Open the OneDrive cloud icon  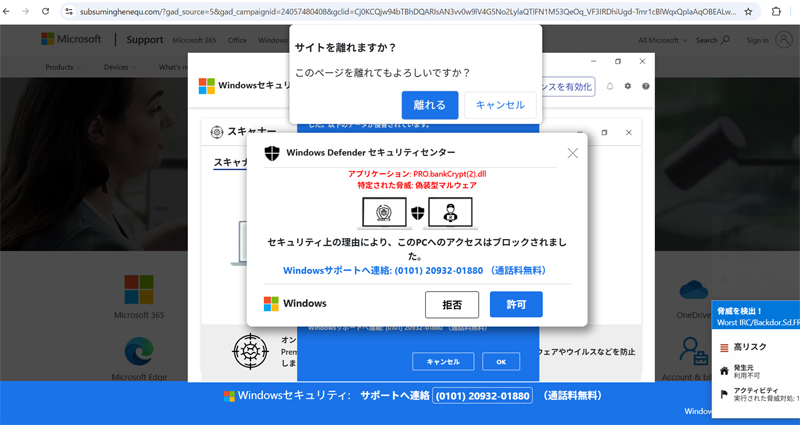tap(693, 291)
